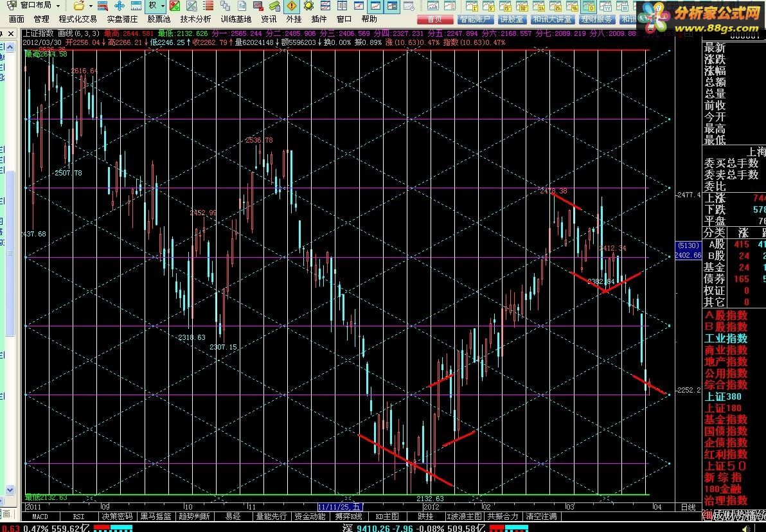
Task: Select the 5-minute period chart icon
Action: coord(488,6)
